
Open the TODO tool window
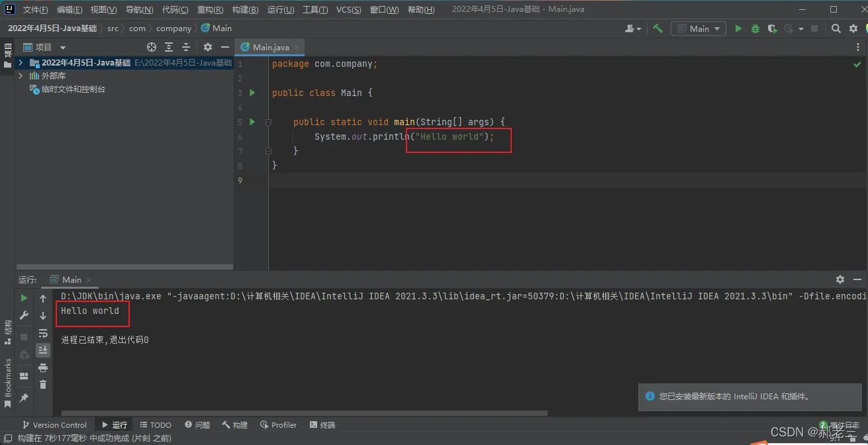156,425
